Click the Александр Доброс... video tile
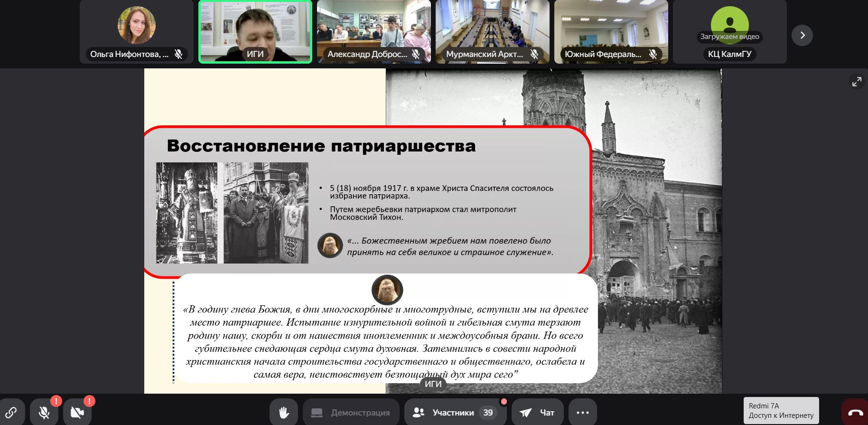Image resolution: width=868 pixels, height=425 pixels. [x=374, y=28]
